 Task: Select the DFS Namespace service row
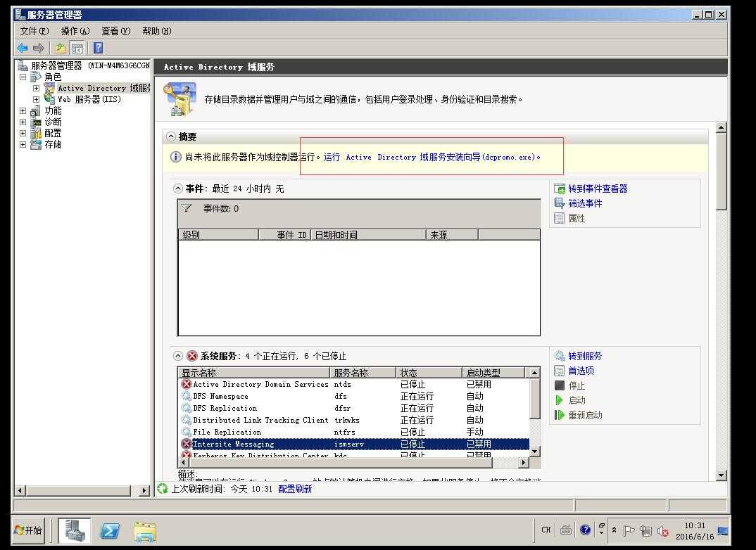click(354, 397)
